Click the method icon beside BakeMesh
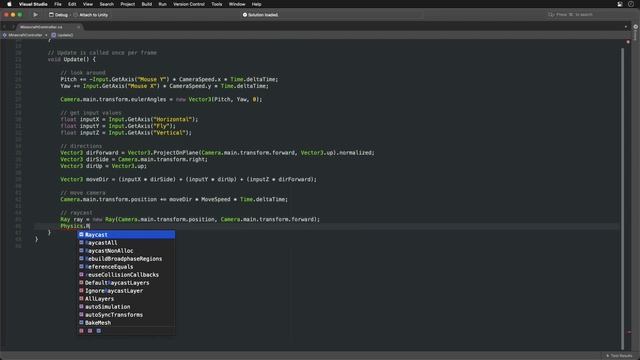 [x=81, y=322]
